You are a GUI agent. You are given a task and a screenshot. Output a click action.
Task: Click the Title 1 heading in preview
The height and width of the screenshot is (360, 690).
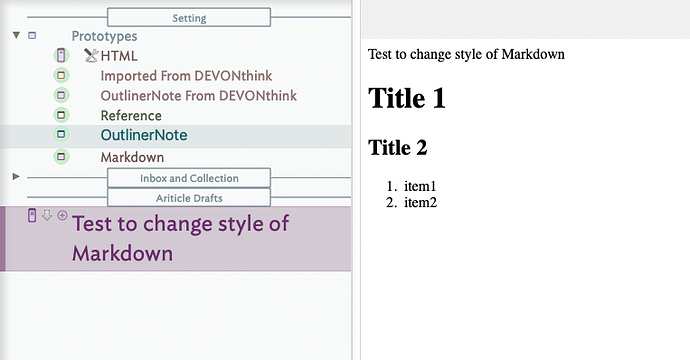click(407, 98)
